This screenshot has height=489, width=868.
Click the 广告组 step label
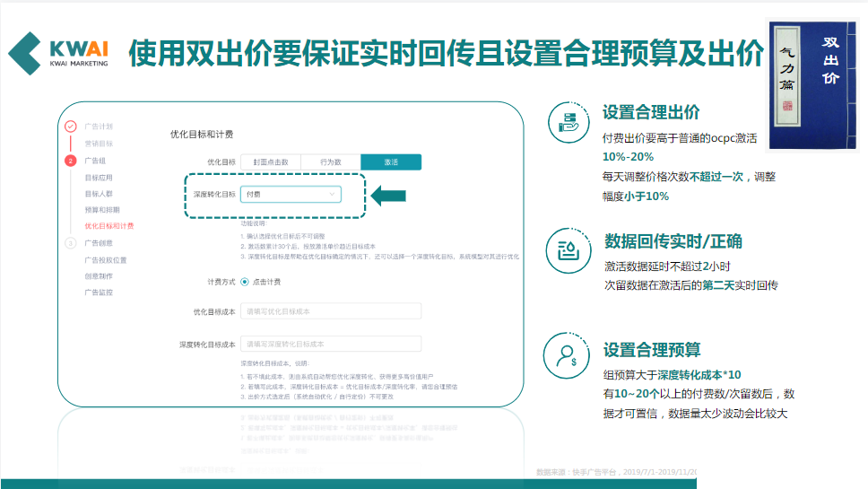point(95,161)
